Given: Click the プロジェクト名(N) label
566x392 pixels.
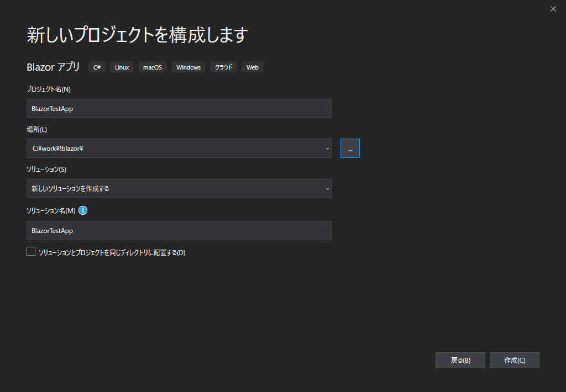Looking at the screenshot, I should [49, 89].
